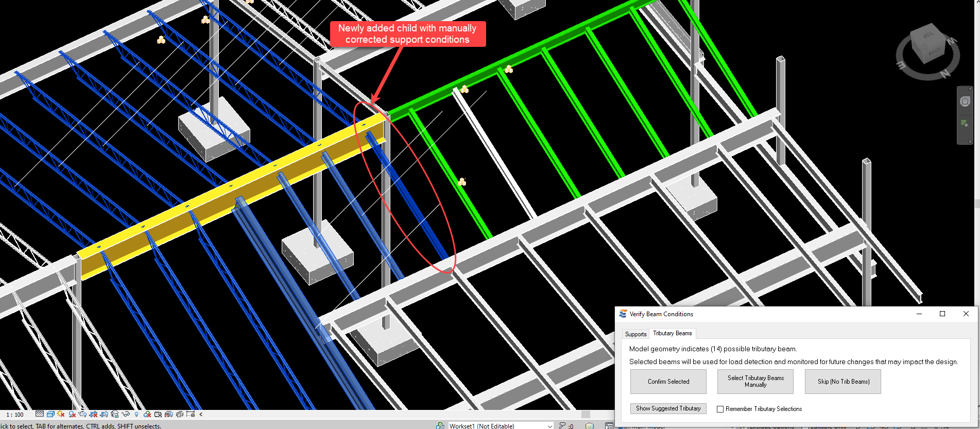Maximize the Verify Beam Conditions dialog

[x=942, y=314]
